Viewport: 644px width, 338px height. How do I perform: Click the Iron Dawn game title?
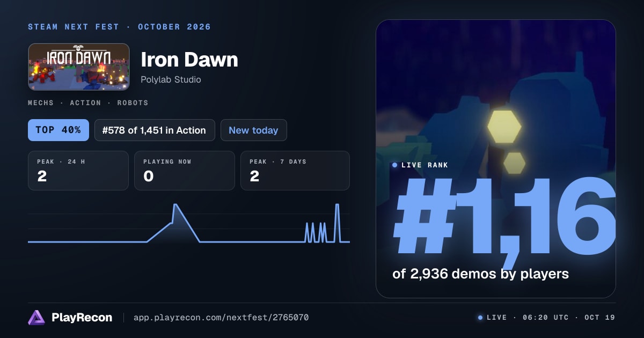[189, 60]
